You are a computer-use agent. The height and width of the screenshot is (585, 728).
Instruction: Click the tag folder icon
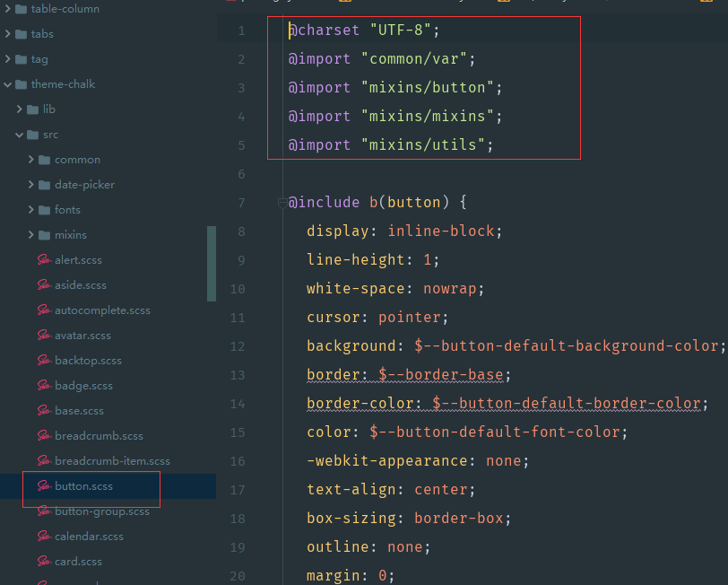click(21, 59)
